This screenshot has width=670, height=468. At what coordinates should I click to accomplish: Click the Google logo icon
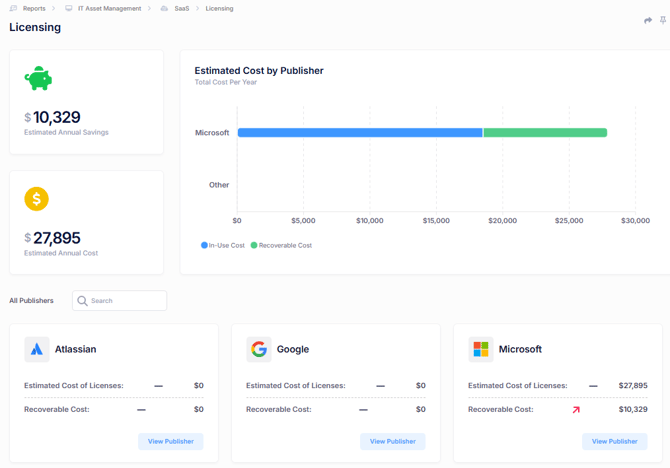(259, 349)
